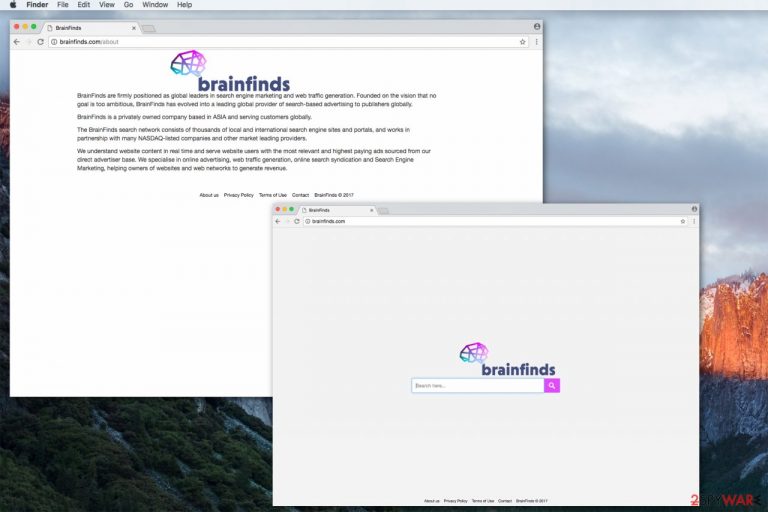Go back in the front brainfinds.com window
Viewport: 768px width, 512px height.
(x=278, y=221)
